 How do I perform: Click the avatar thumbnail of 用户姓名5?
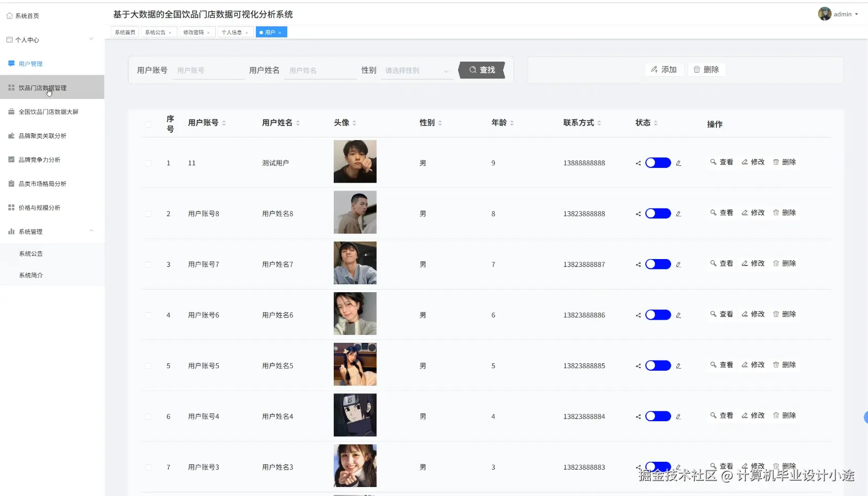click(355, 364)
